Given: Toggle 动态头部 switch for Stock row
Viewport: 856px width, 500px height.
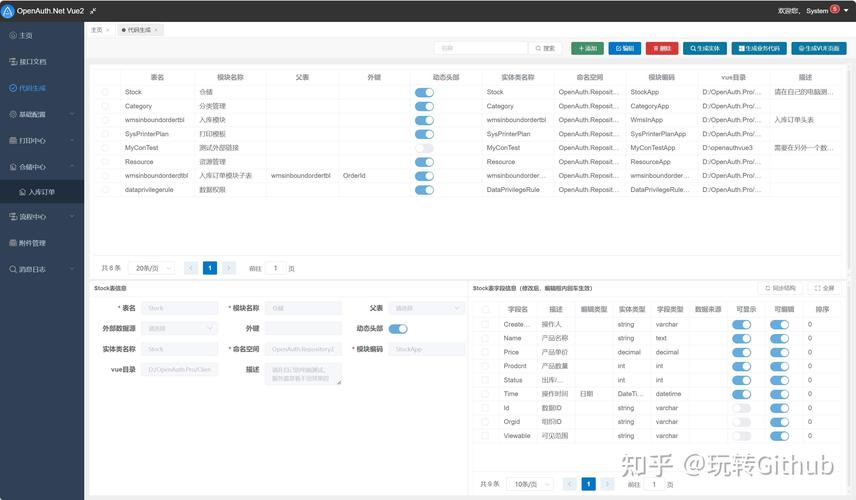Looking at the screenshot, I should tap(424, 92).
